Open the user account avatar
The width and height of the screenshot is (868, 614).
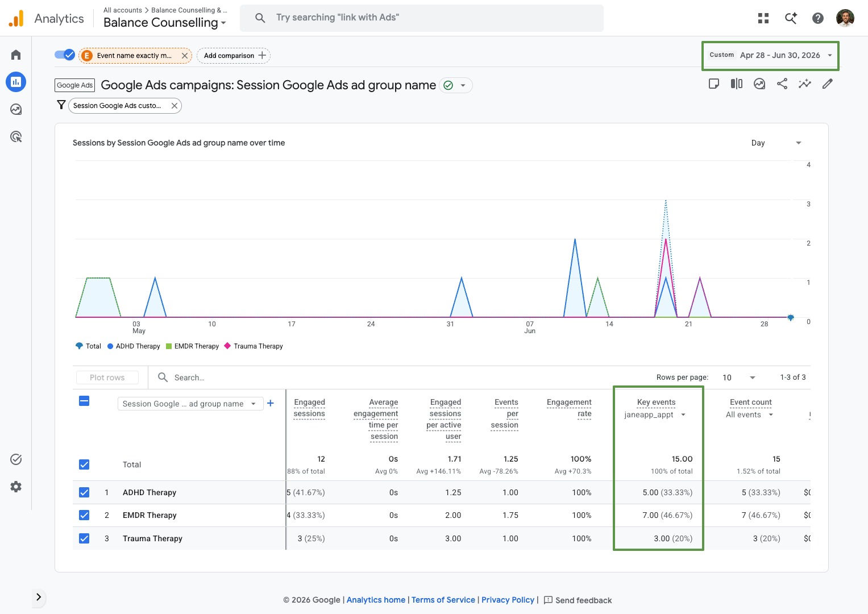[x=845, y=18]
